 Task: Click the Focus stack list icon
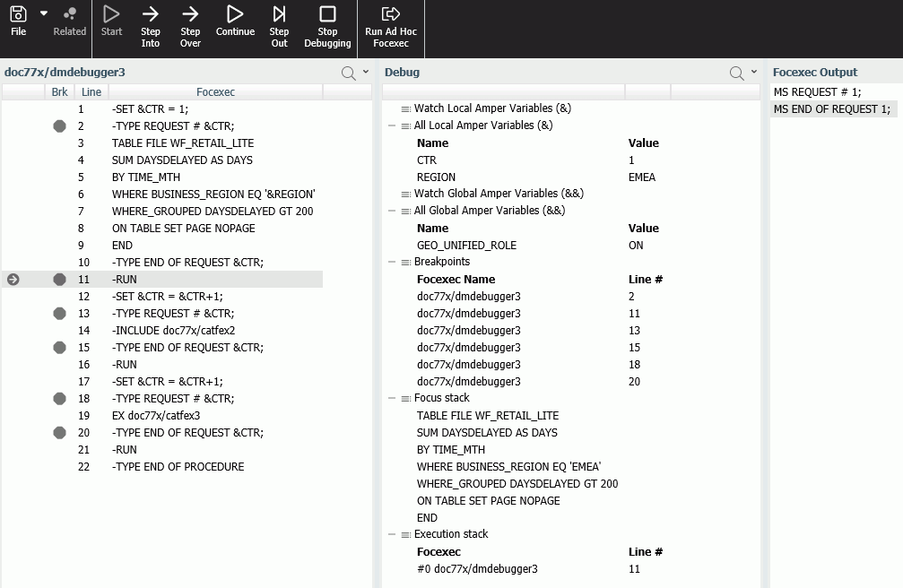[406, 399]
